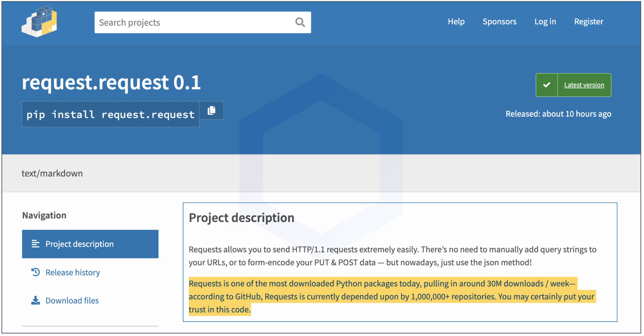Click the history clock icon for Release history
Image resolution: width=644 pixels, height=336 pixels.
35,272
